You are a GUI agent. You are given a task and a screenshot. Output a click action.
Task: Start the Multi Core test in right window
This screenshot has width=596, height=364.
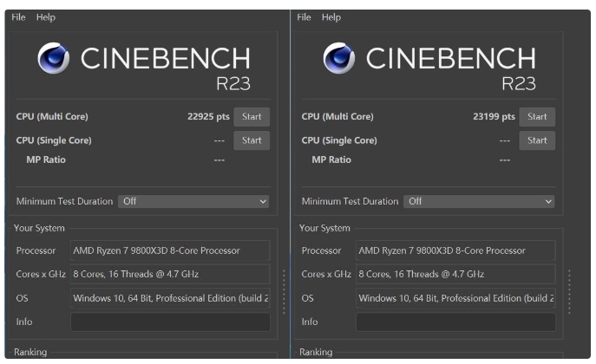click(537, 117)
